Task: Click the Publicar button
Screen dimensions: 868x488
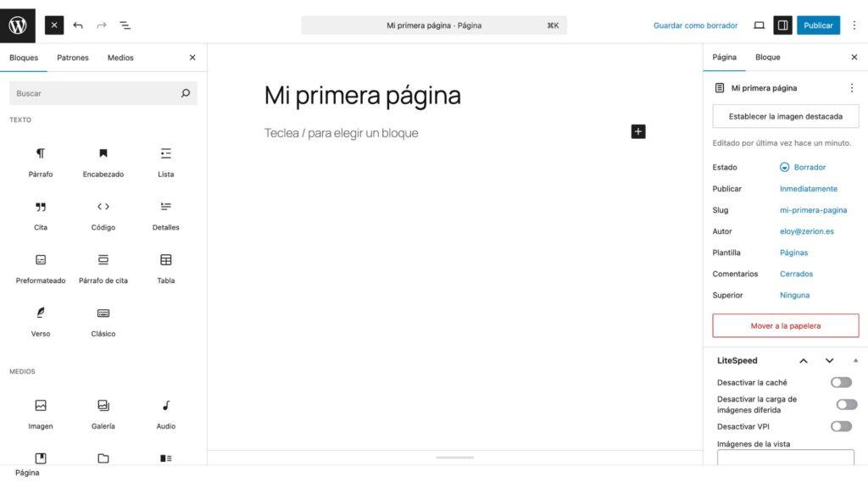Action: coord(818,25)
